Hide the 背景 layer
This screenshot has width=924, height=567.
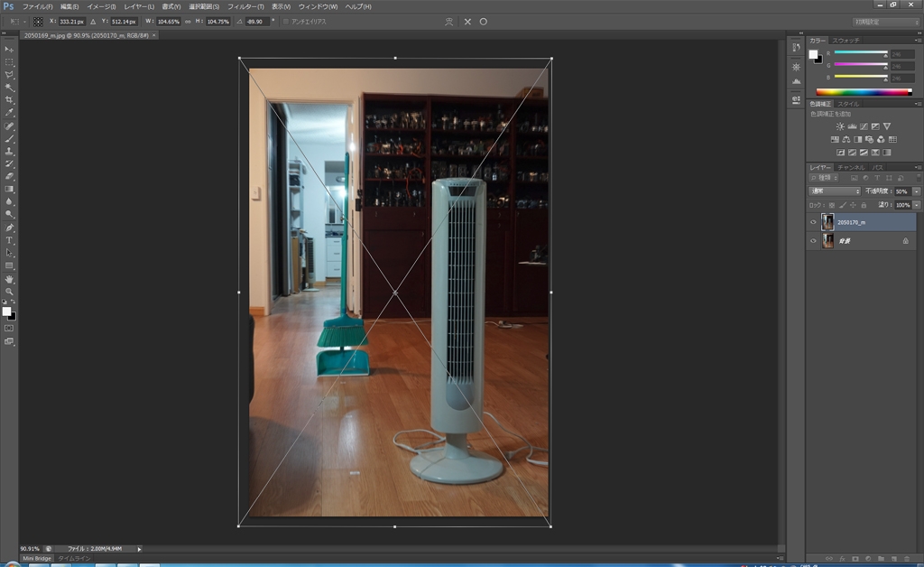pyautogui.click(x=813, y=241)
